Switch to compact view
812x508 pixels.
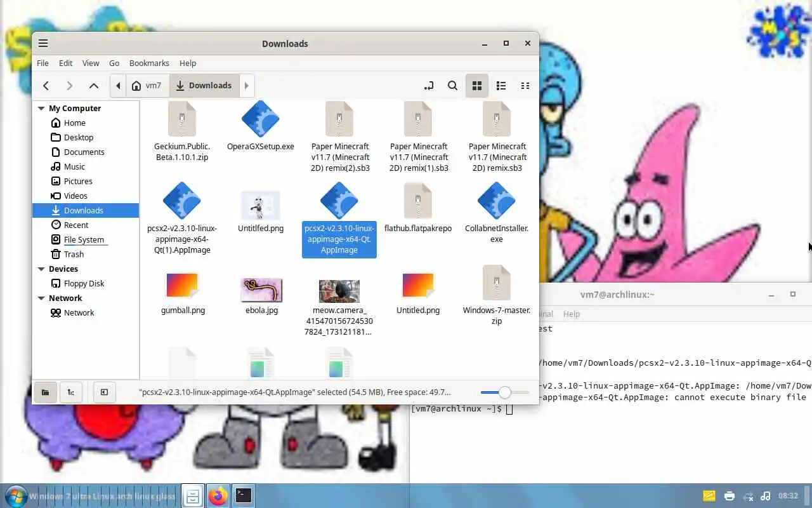coord(525,86)
